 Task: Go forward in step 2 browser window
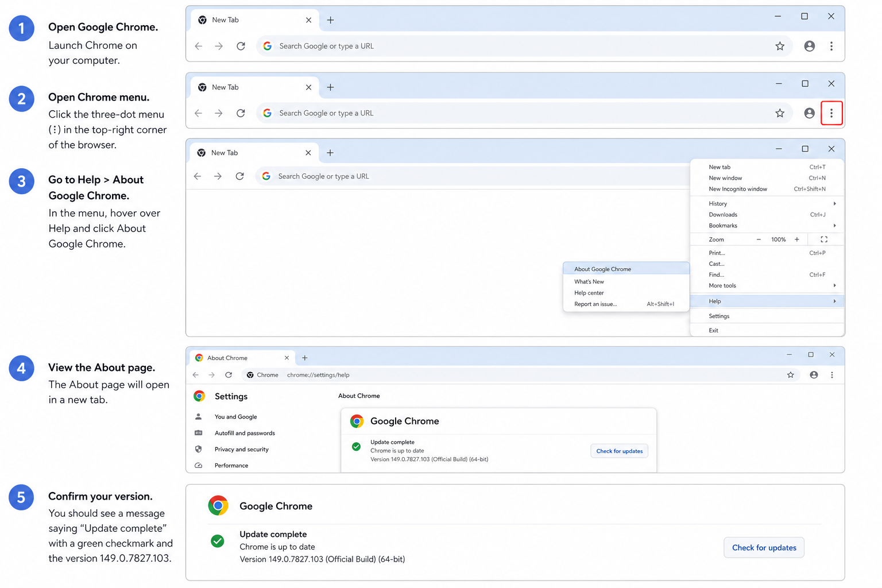pos(219,113)
